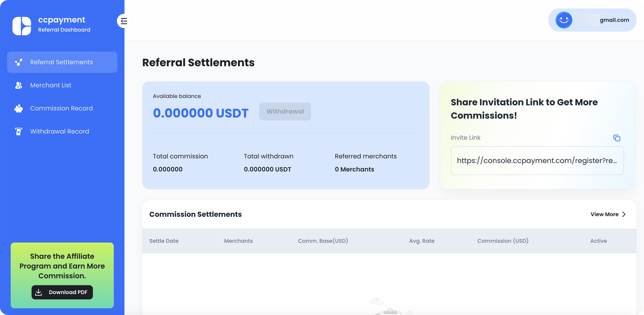Open View More commission settlements
The height and width of the screenshot is (315, 644).
coord(604,214)
